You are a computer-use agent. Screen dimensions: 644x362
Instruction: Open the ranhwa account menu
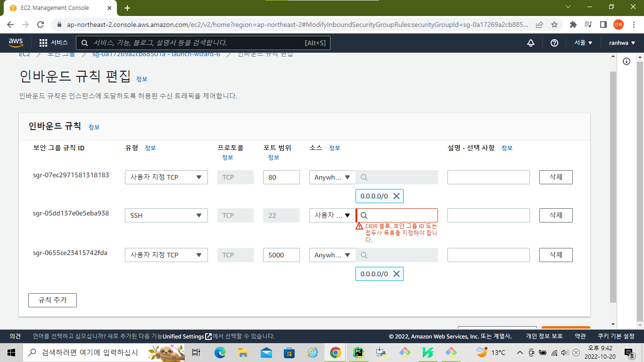(x=622, y=43)
